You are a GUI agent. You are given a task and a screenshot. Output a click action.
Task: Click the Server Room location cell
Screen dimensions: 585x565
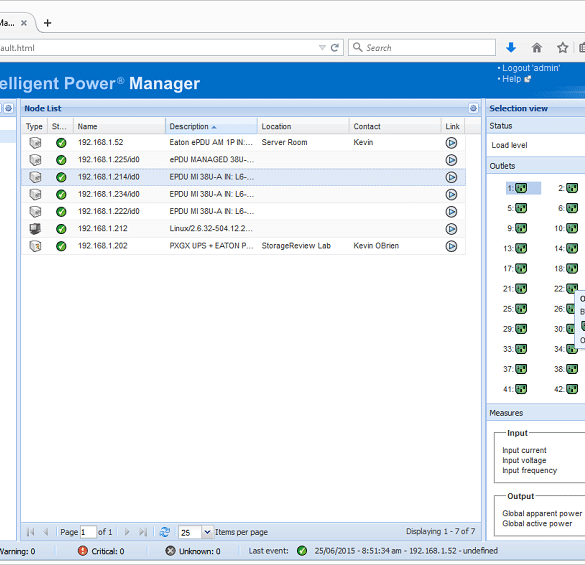pos(284,143)
